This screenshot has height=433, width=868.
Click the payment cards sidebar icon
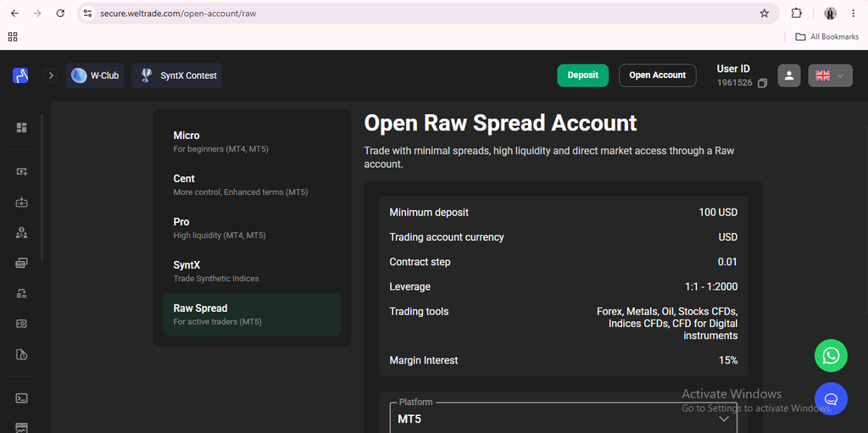tap(21, 263)
